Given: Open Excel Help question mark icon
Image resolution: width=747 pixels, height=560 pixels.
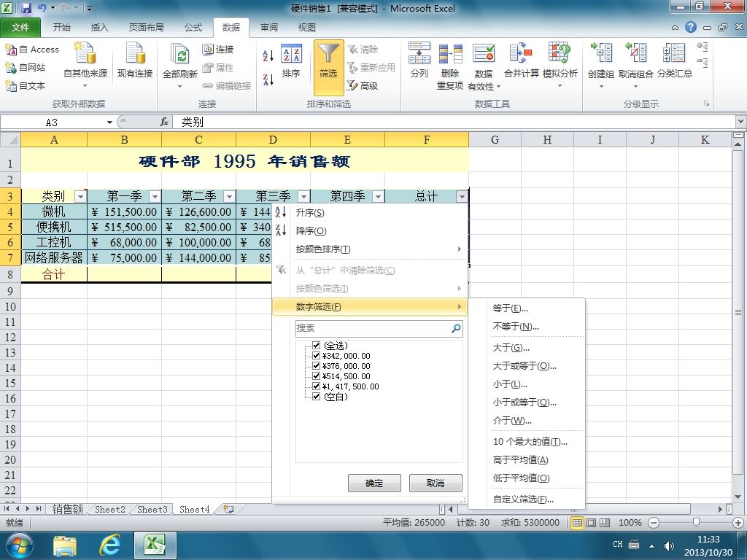Looking at the screenshot, I should [x=691, y=27].
